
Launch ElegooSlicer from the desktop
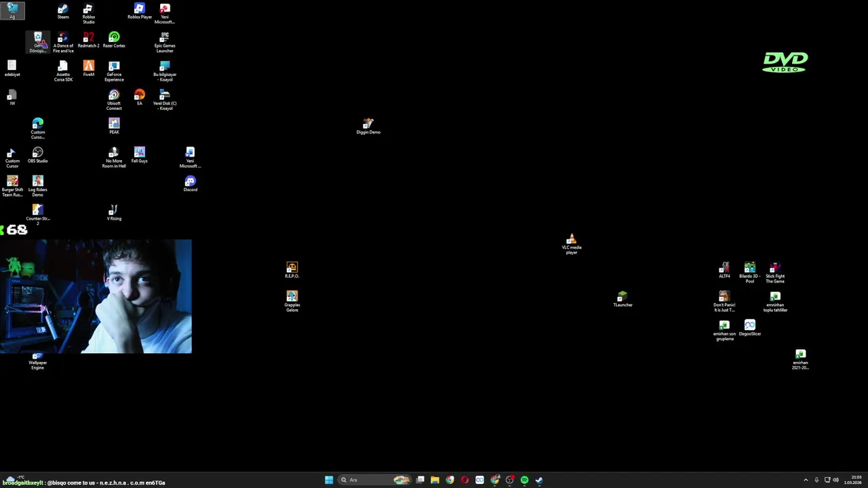click(x=750, y=328)
